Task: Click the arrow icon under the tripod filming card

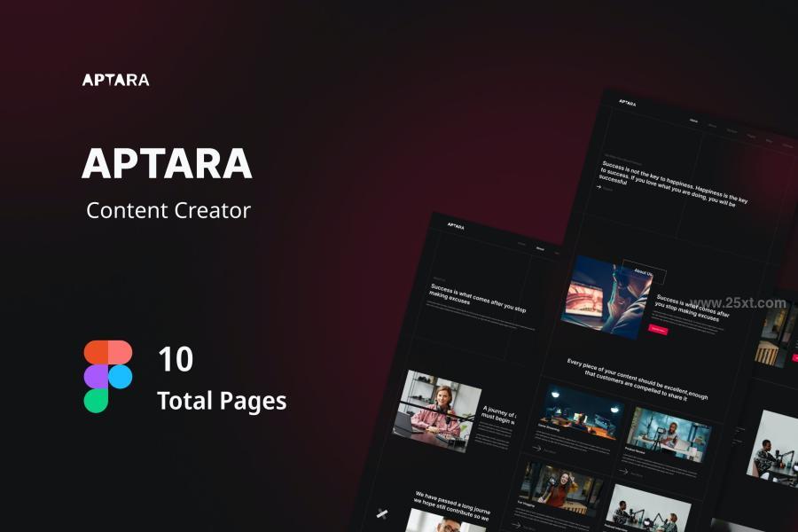Action: 623,472
